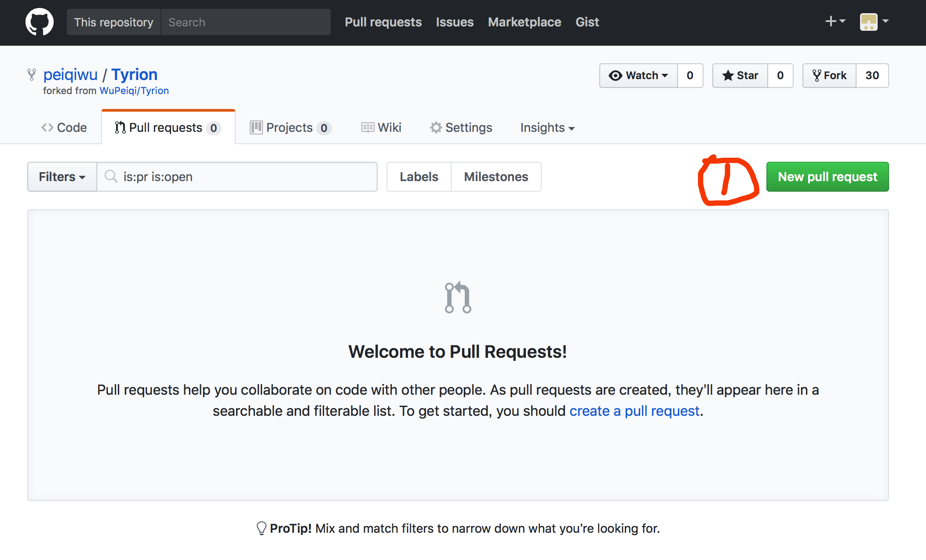Click the plus create-new icon
926x560 pixels.
click(835, 22)
